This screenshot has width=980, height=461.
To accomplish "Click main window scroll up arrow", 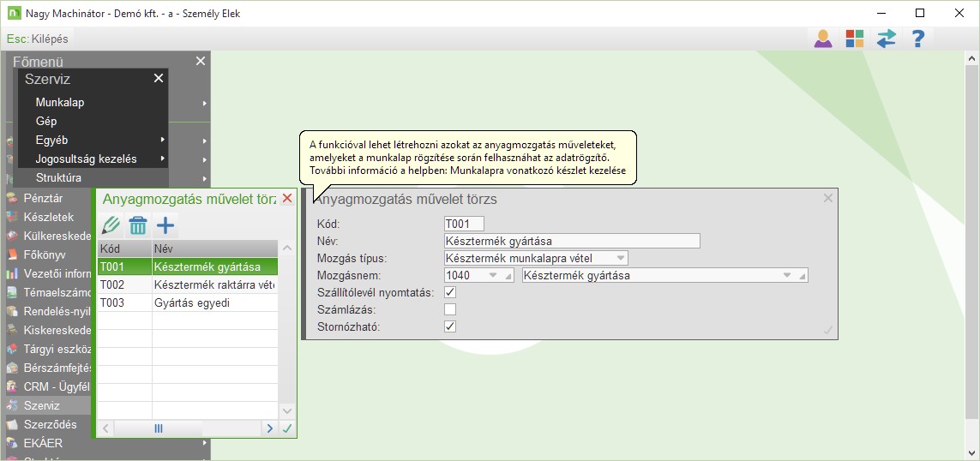I will coord(972,58).
